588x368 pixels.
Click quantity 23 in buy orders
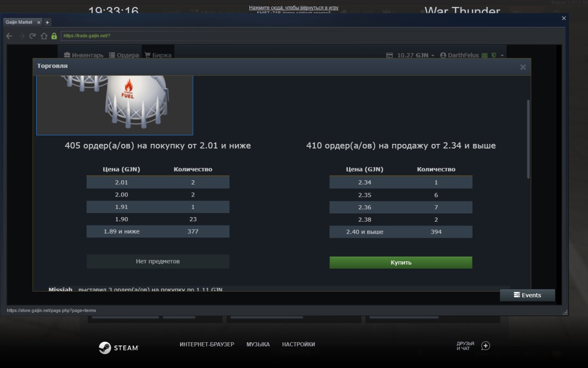(x=193, y=219)
